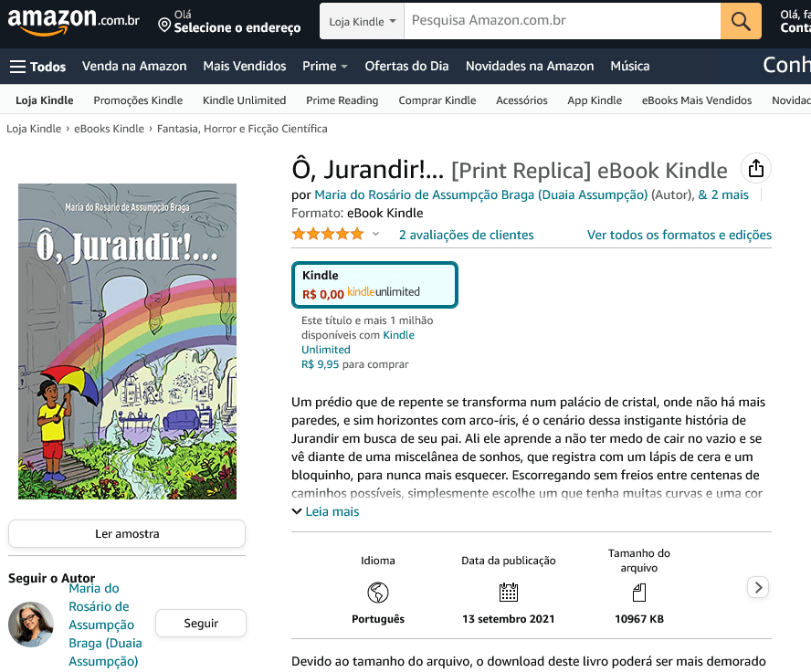Click the calendar publication date icon
This screenshot has height=672, width=811.
[509, 593]
